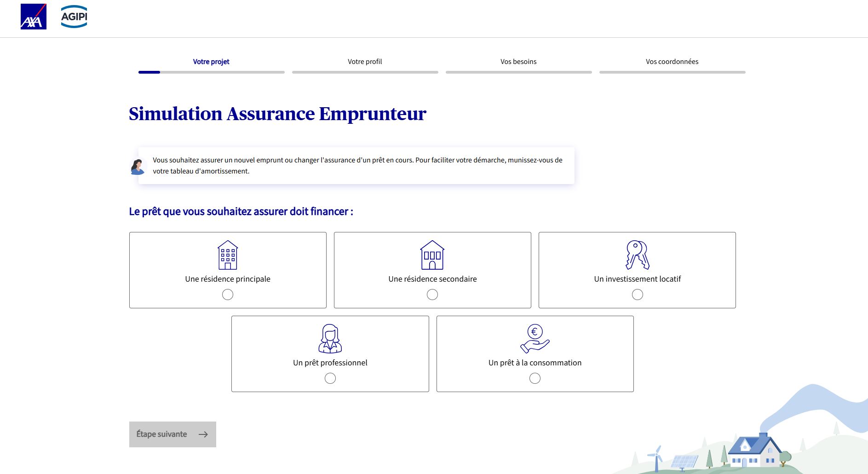
Task: Select the Une résidence principale radio button
Action: [x=228, y=295]
